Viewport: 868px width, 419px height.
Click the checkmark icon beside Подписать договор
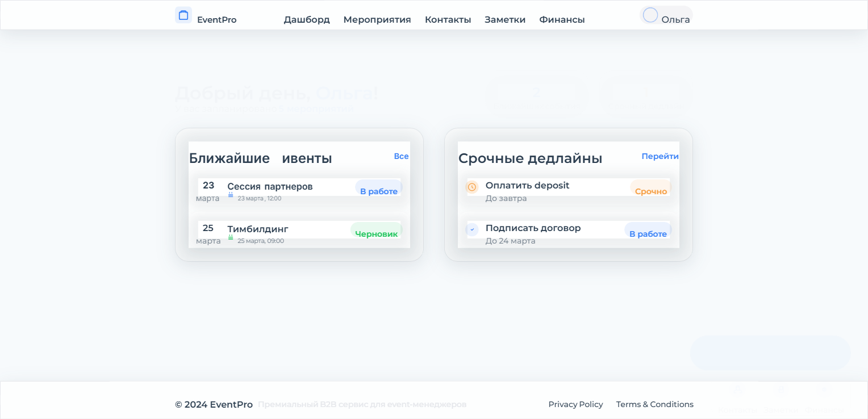pos(472,229)
